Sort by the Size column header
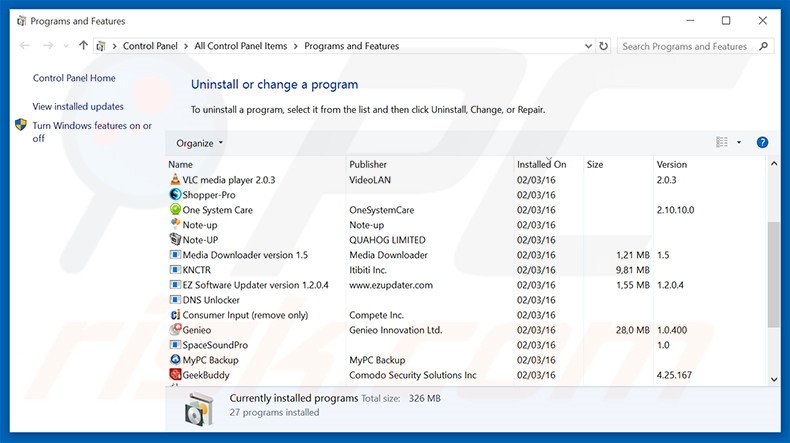790x443 pixels. (x=595, y=164)
